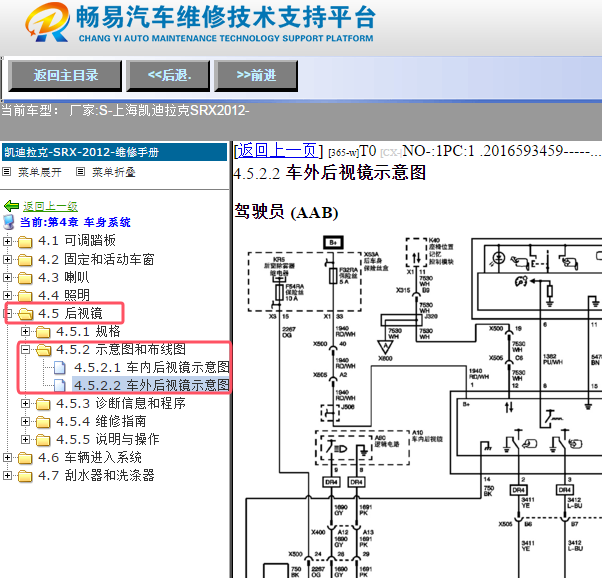Expand the 4.5.1 规格 node
The height and width of the screenshot is (578, 602).
[25, 331]
